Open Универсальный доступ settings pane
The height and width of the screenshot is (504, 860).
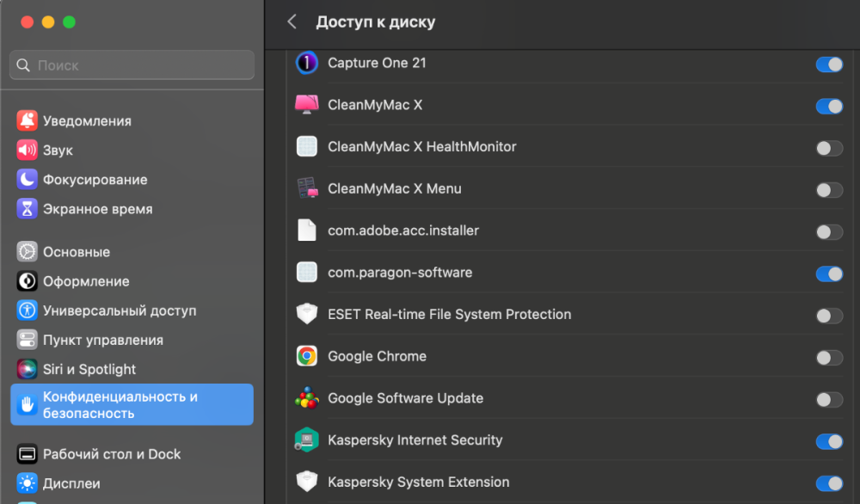pos(120,310)
